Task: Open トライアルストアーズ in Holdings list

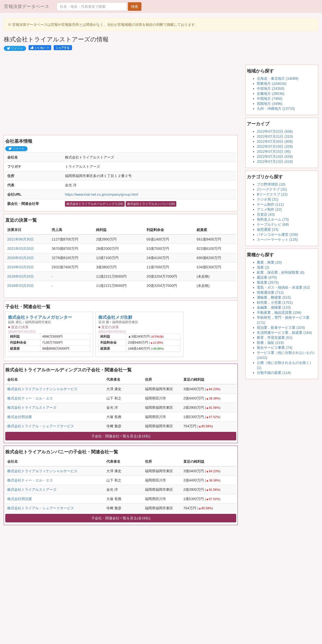Action: [32, 408]
